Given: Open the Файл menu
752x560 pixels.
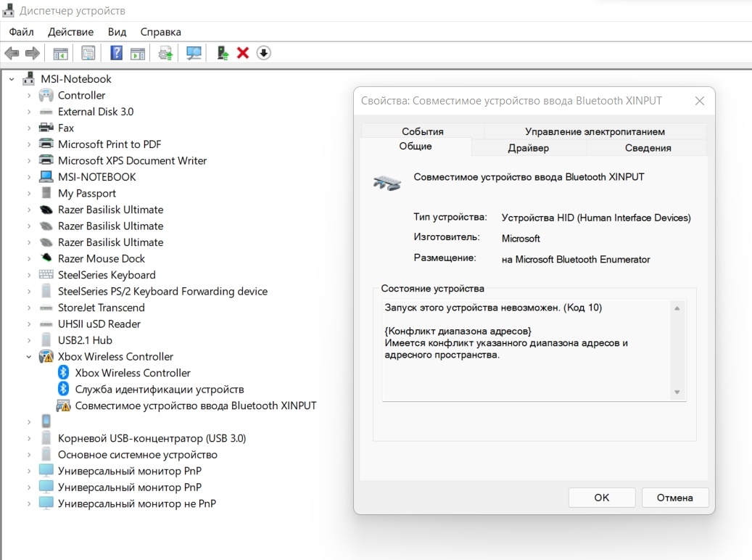Looking at the screenshot, I should point(21,32).
